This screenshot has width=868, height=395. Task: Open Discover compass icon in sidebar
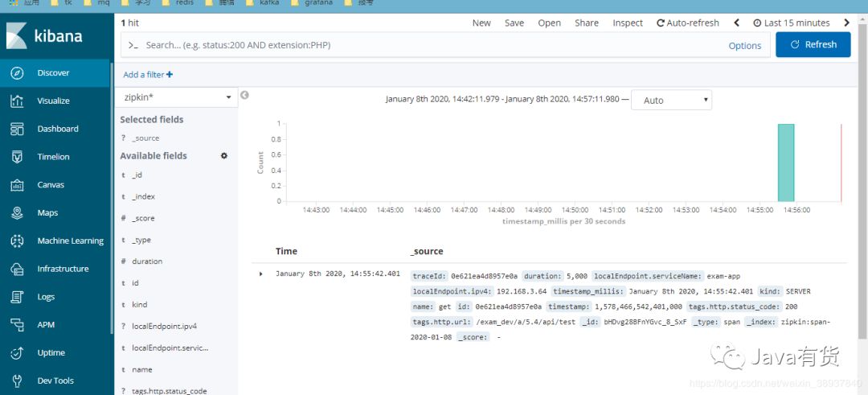point(17,73)
